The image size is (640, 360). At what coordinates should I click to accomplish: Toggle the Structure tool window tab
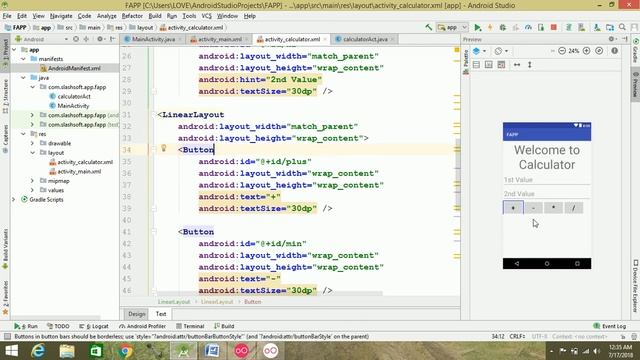pyautogui.click(x=5, y=96)
